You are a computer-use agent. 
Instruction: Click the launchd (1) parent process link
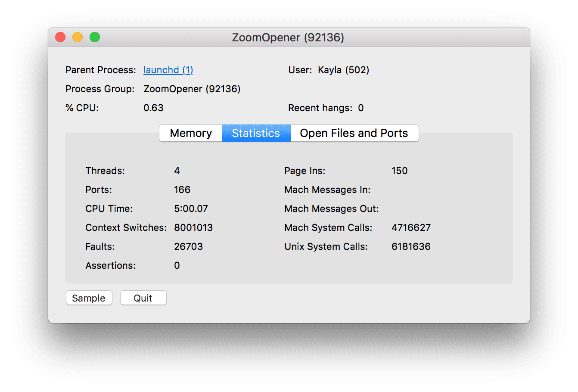tap(168, 70)
